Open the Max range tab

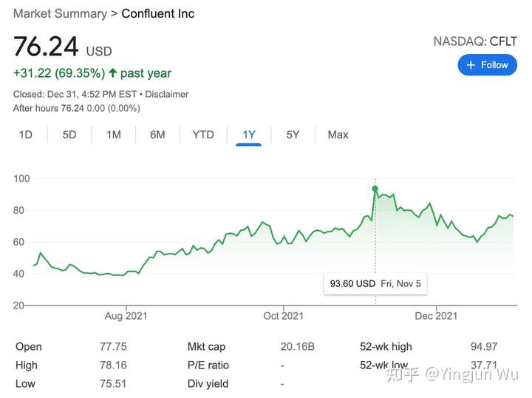tap(338, 135)
